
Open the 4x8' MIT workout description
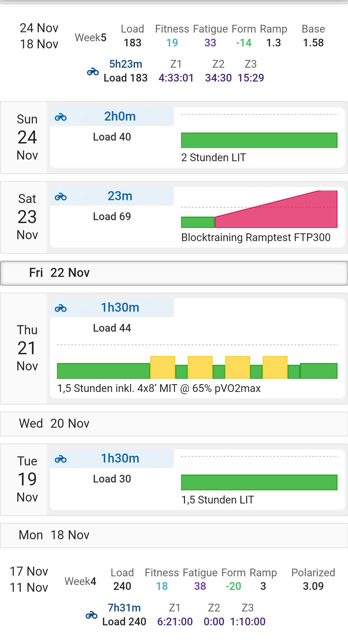click(159, 388)
